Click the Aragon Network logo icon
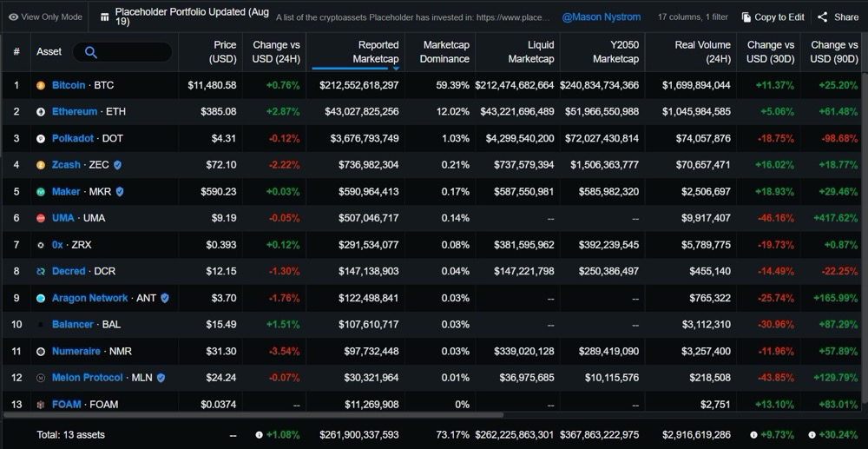 pos(41,299)
